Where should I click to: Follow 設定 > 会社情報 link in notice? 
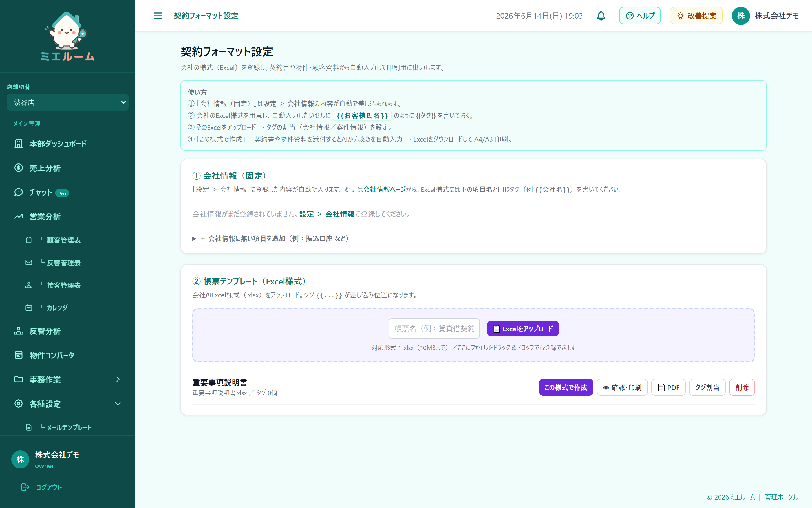point(327,214)
